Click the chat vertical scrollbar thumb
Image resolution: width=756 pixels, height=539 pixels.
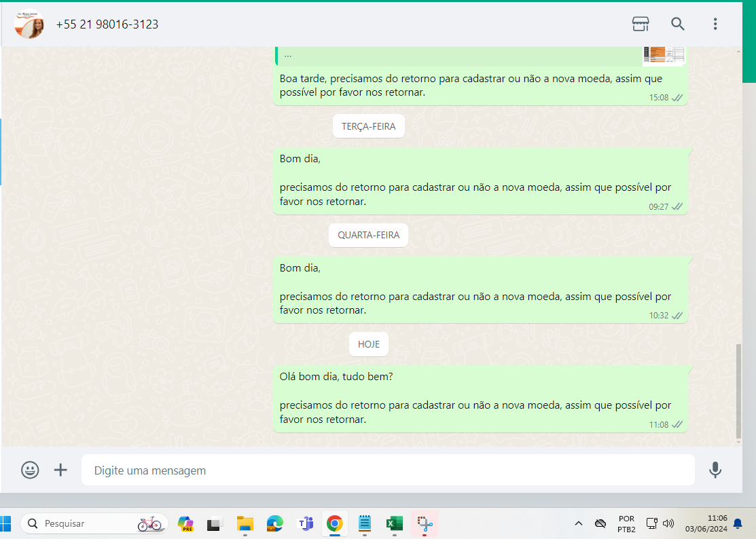click(x=738, y=391)
